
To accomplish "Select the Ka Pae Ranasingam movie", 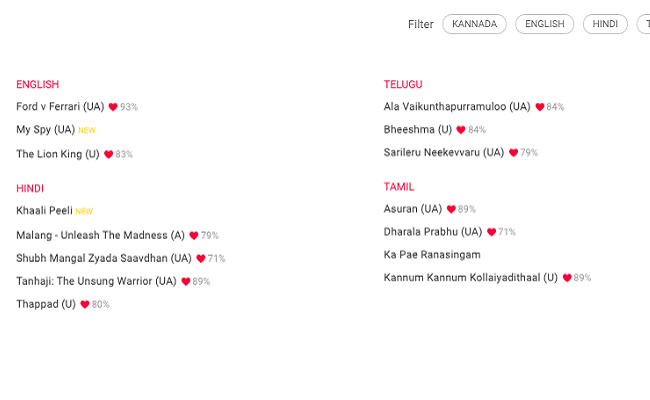I will (432, 255).
